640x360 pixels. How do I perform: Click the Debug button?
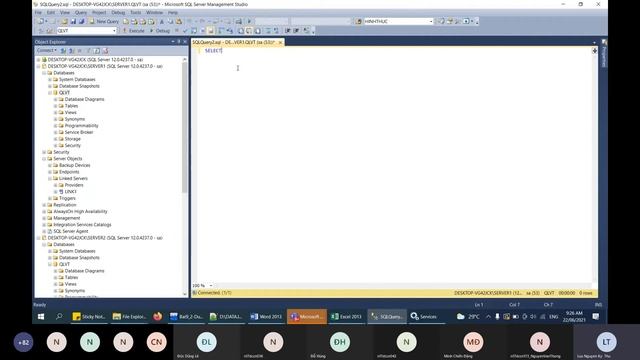pos(160,31)
